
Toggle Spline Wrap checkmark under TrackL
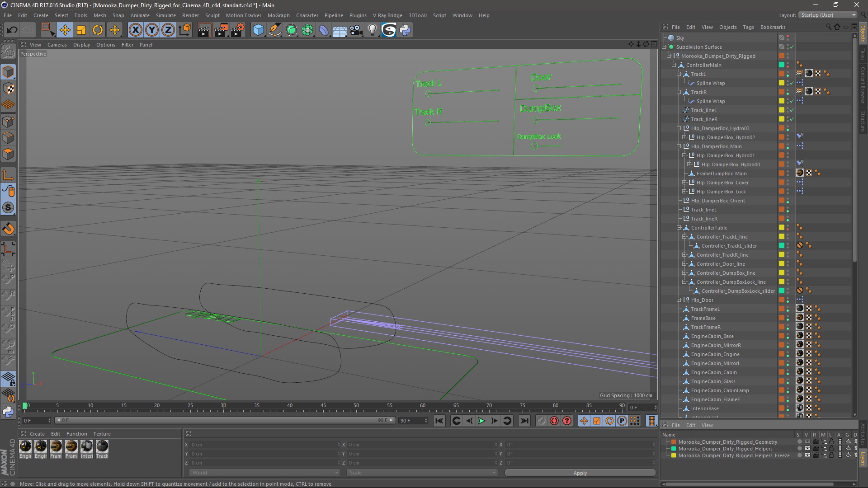tap(792, 83)
